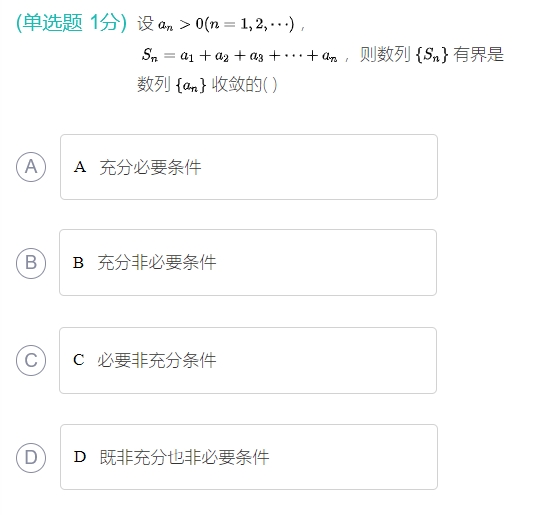Click the bold letter A inside first option box
The image size is (559, 515).
pos(80,167)
